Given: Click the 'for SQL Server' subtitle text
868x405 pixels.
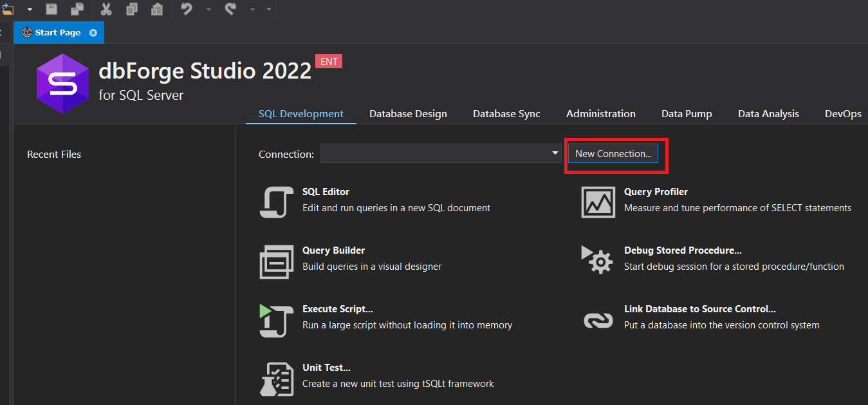Looking at the screenshot, I should coord(141,95).
